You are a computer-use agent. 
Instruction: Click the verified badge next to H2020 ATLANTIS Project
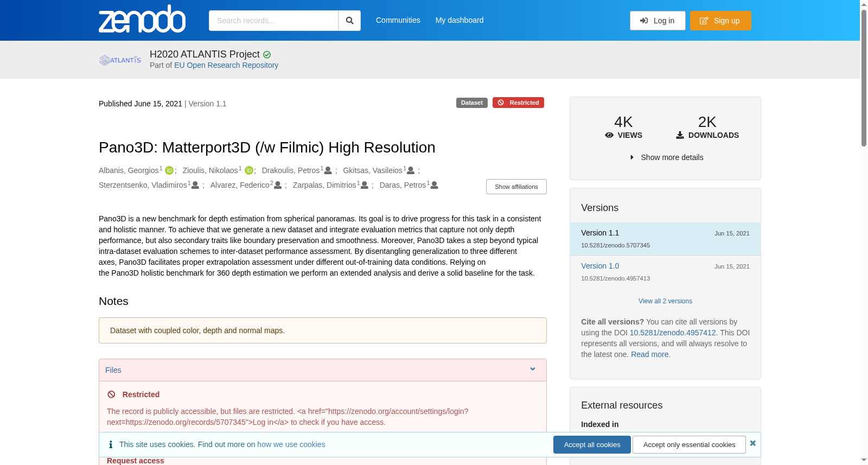pos(267,55)
